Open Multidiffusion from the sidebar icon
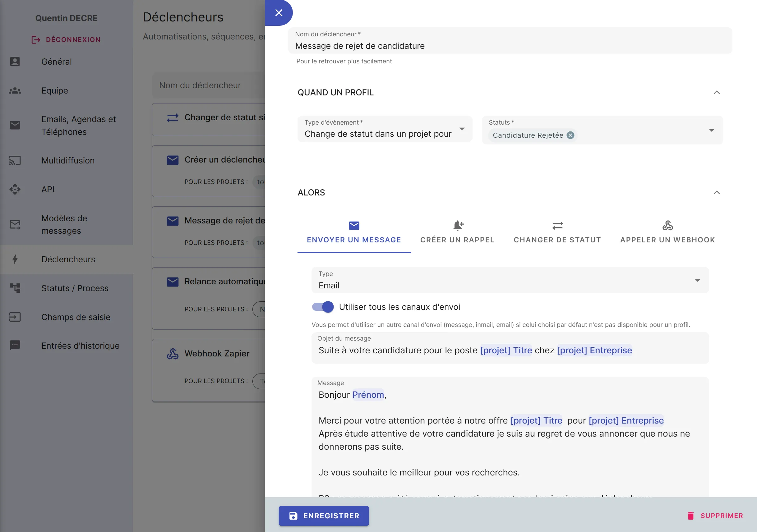Viewport: 757px width, 532px height. [15, 161]
